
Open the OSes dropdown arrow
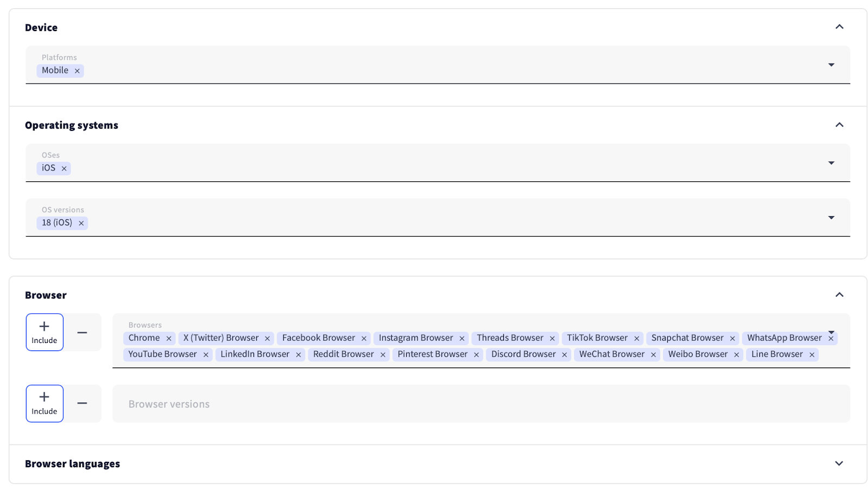point(831,163)
